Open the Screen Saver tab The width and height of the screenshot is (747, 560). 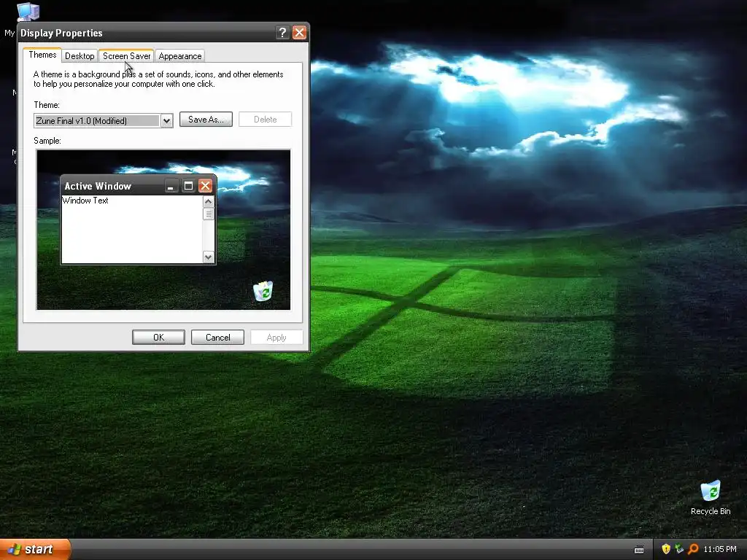pos(127,56)
